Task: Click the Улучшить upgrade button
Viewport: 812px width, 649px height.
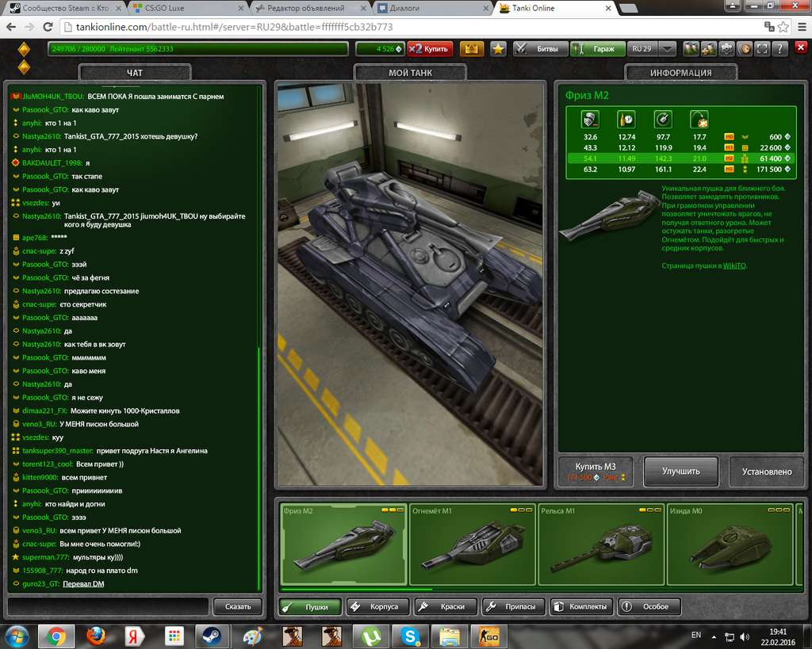Action: point(681,471)
